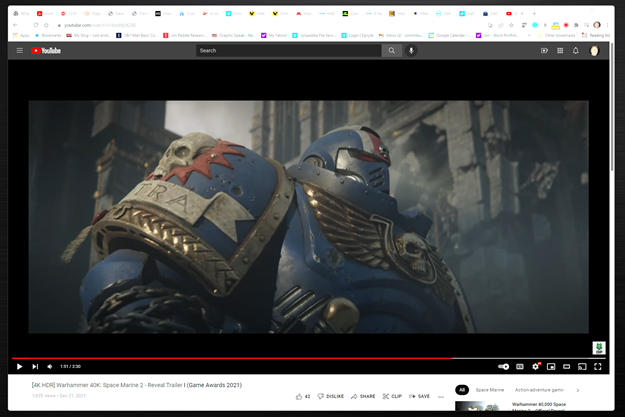Show more chips with right chevron
The image size is (625, 417).
coord(578,390)
